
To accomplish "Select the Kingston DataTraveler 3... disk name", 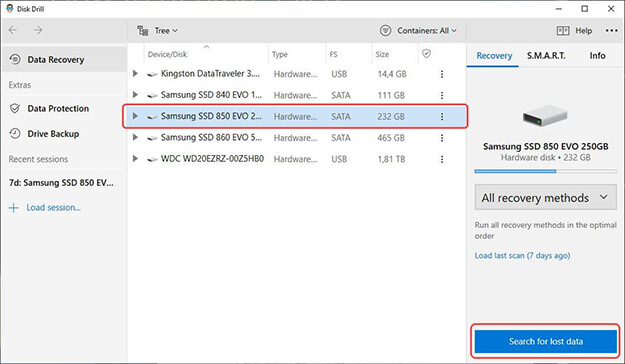I will pyautogui.click(x=210, y=74).
